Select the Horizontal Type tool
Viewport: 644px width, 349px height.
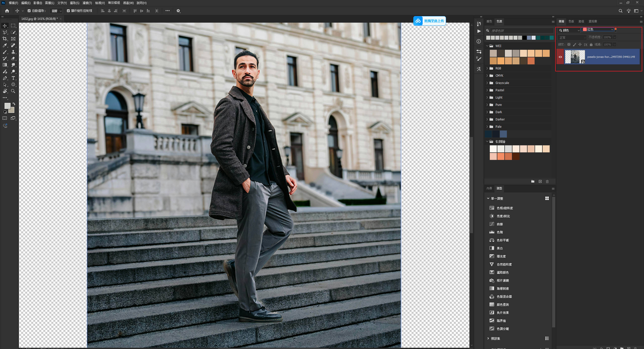pyautogui.click(x=13, y=78)
